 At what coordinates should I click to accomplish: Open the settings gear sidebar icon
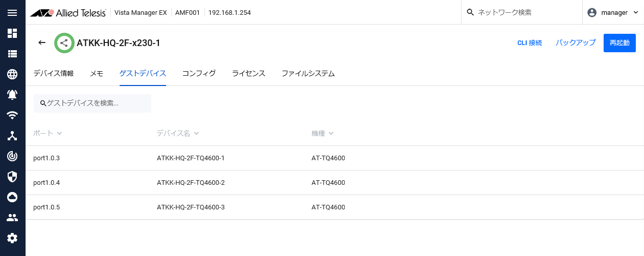[12, 238]
